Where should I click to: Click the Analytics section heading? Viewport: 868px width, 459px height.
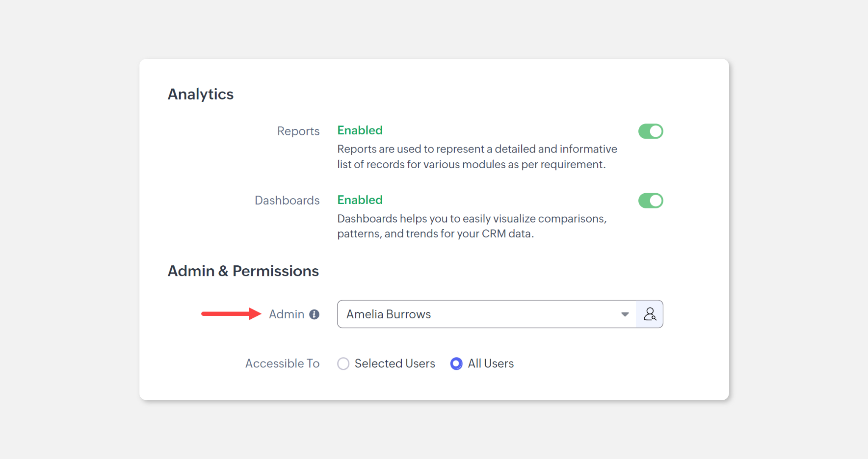(x=200, y=94)
